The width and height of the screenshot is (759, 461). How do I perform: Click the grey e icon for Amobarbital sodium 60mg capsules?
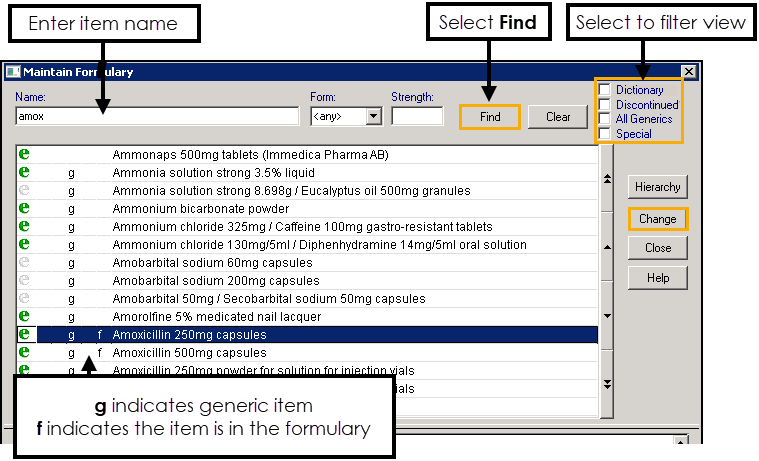tap(25, 263)
